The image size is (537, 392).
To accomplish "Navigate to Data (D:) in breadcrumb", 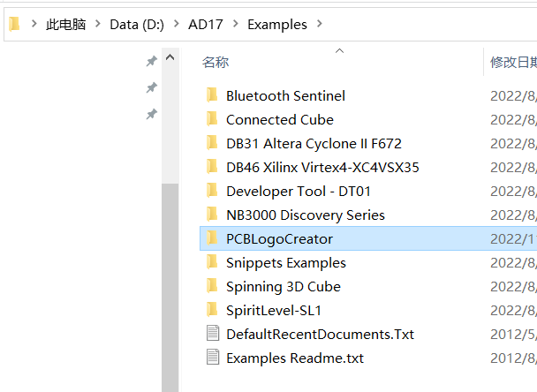I will pos(137,25).
